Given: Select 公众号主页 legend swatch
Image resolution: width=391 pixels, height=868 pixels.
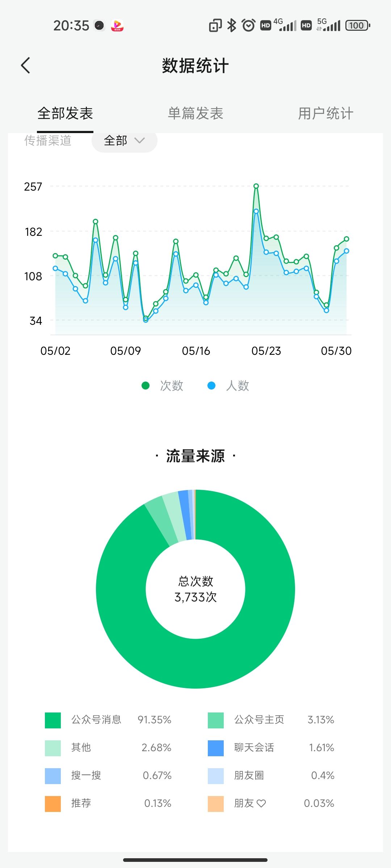Looking at the screenshot, I should (216, 720).
